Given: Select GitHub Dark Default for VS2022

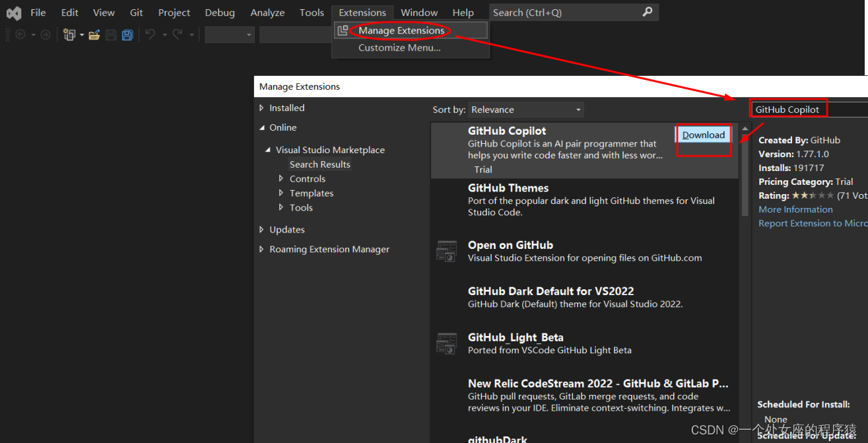Looking at the screenshot, I should click(584, 298).
